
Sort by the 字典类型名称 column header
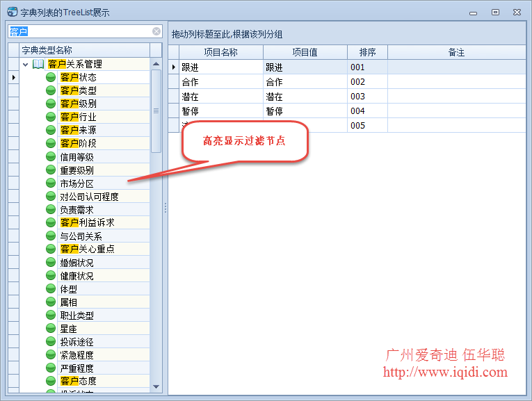click(x=84, y=50)
